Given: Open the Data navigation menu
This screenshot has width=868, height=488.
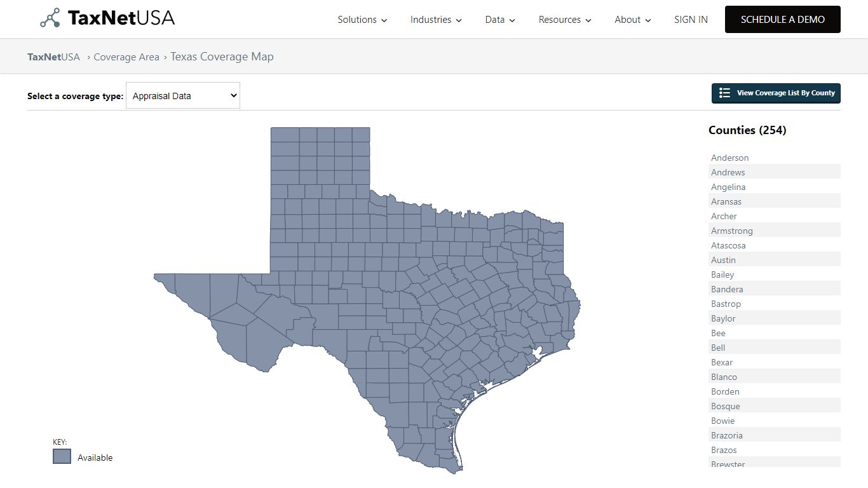Looking at the screenshot, I should tap(500, 20).
